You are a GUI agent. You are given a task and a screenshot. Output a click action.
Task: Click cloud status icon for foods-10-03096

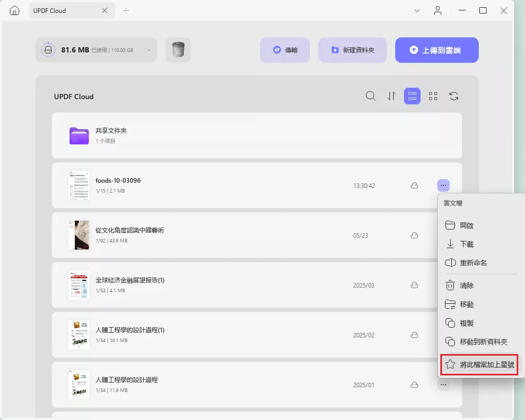[x=414, y=185]
